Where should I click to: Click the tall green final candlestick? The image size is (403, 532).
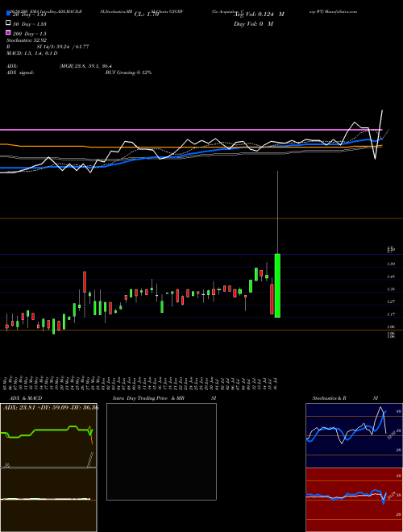click(277, 285)
